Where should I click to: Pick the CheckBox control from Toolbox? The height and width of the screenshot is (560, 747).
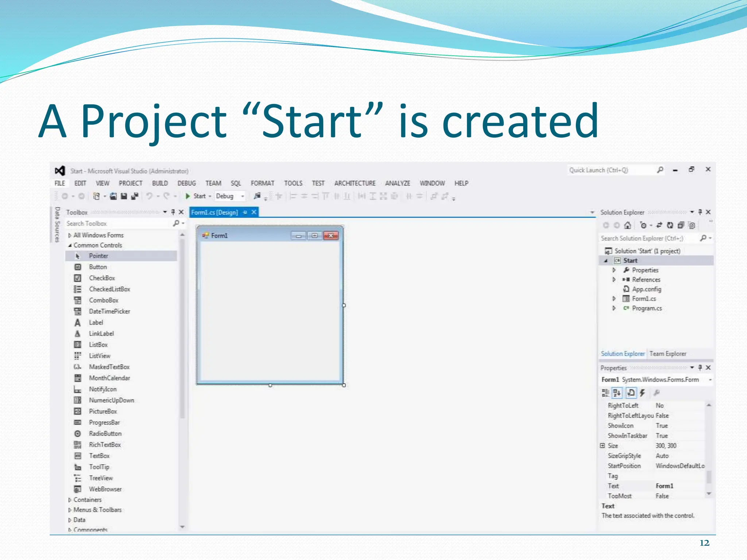[x=102, y=278]
